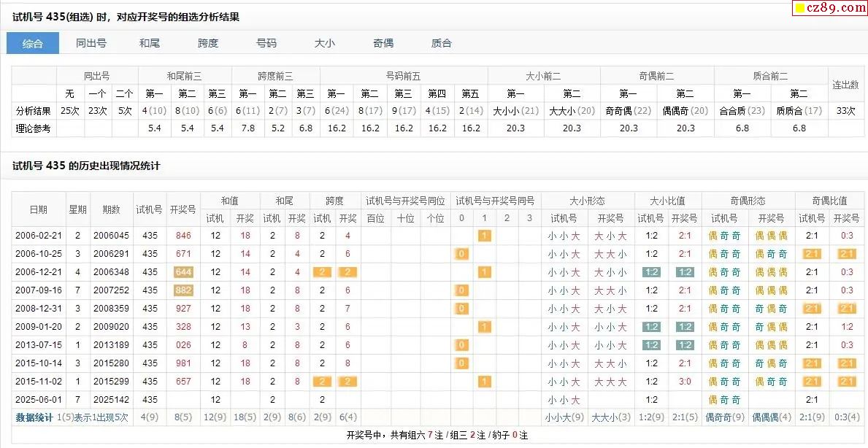Click the 分析结果 row label
The width and height of the screenshot is (868, 448).
pos(34,111)
